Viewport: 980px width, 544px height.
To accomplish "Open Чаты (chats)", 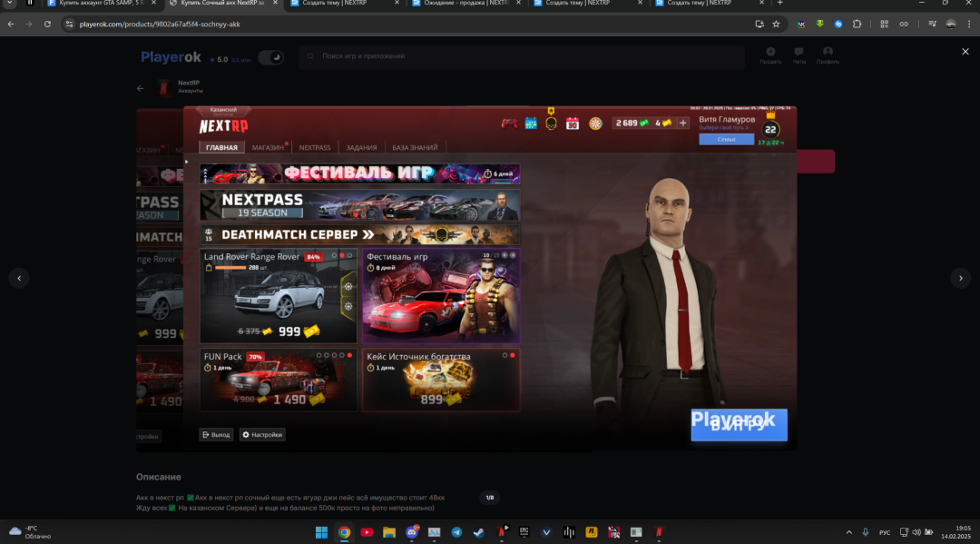I will 799,55.
